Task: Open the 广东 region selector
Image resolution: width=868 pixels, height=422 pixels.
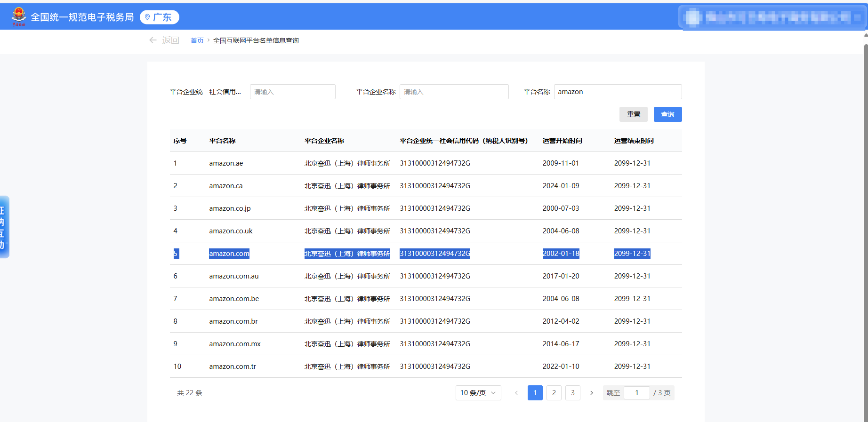Action: pyautogui.click(x=160, y=17)
